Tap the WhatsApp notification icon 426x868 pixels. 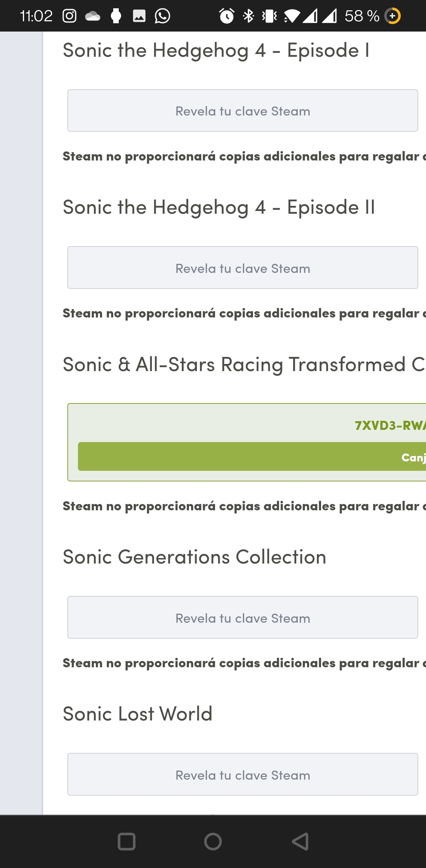163,16
